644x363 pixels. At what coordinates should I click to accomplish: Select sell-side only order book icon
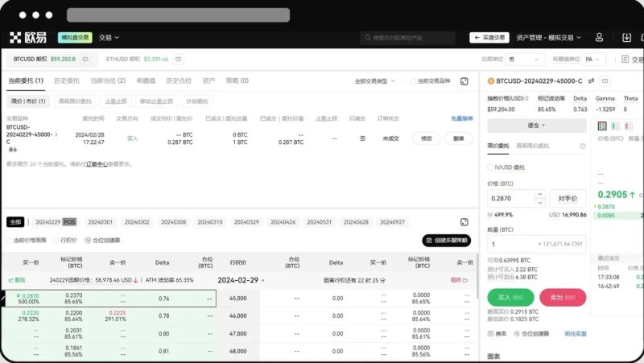click(x=628, y=126)
